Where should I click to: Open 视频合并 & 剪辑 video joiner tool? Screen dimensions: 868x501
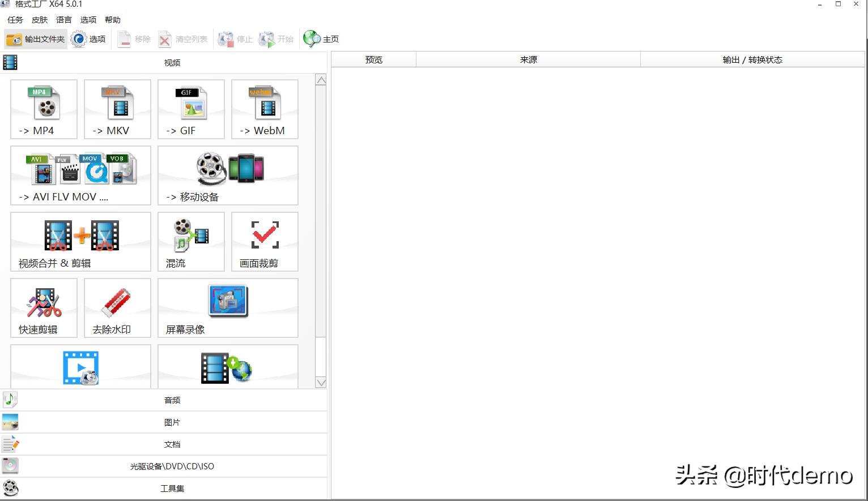tap(80, 241)
